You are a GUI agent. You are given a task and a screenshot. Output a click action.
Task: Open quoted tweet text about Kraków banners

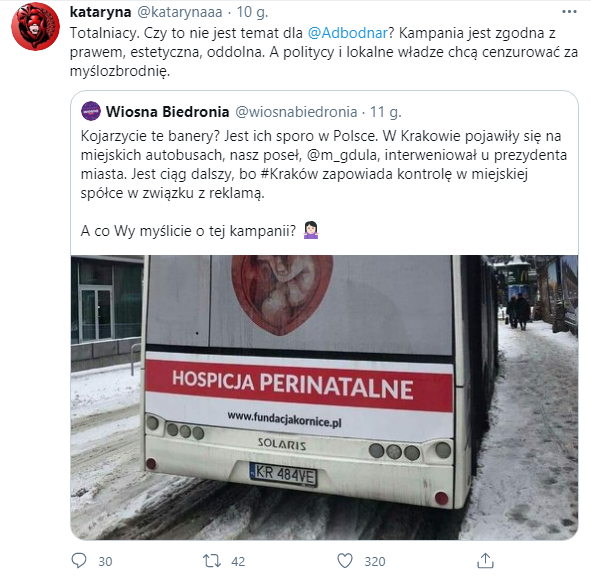[324, 164]
